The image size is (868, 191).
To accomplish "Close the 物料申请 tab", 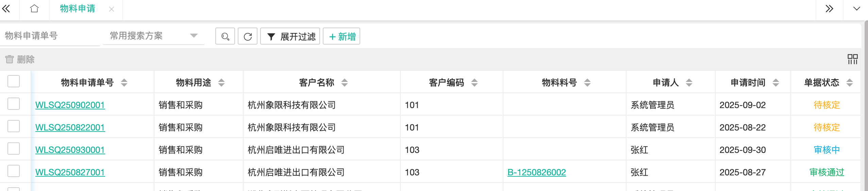I will pos(112,9).
